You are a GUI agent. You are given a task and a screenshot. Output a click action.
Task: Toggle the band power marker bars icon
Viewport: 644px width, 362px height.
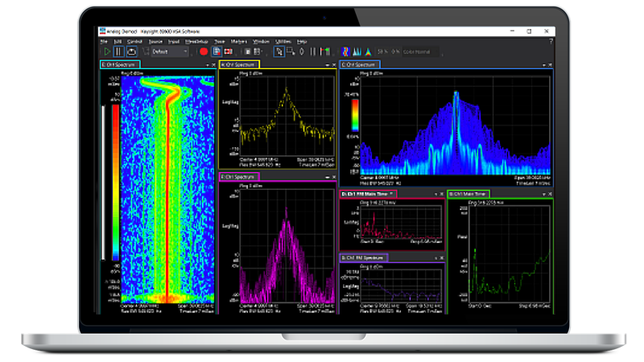(313, 51)
